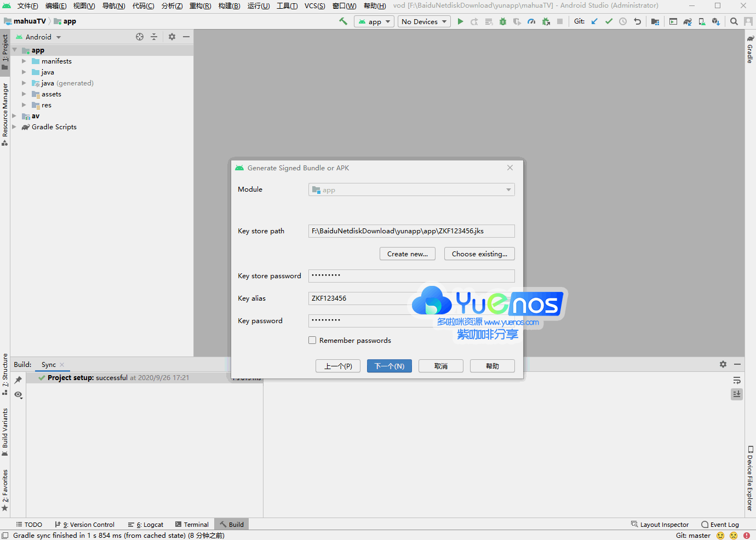Enable the Remember passwords checkbox

pyautogui.click(x=312, y=340)
